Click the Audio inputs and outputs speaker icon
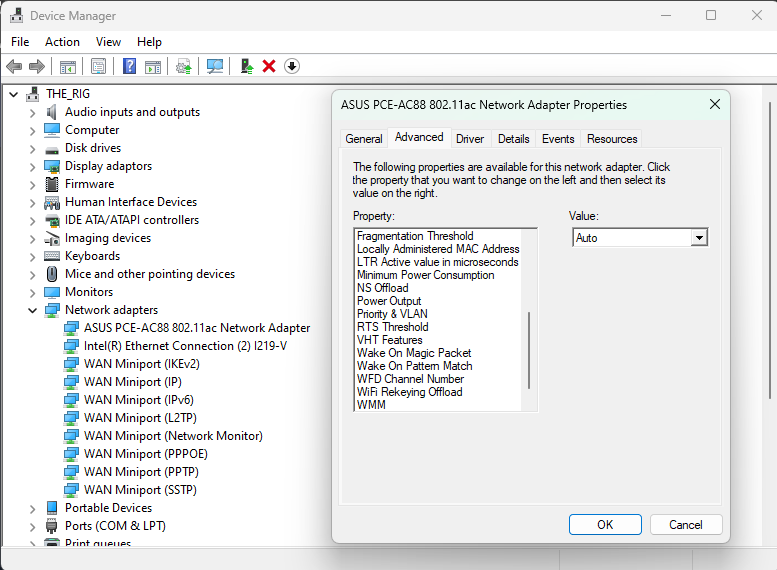 pyautogui.click(x=52, y=113)
